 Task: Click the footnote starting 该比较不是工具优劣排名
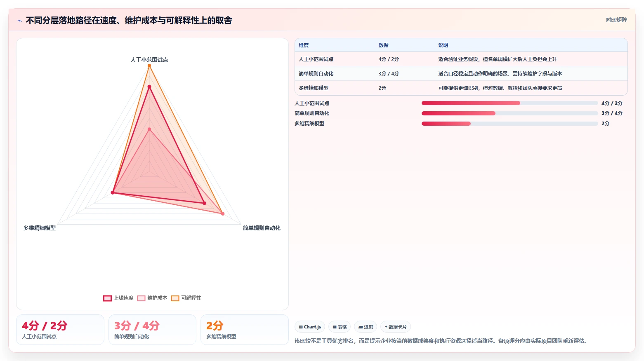[x=441, y=341]
